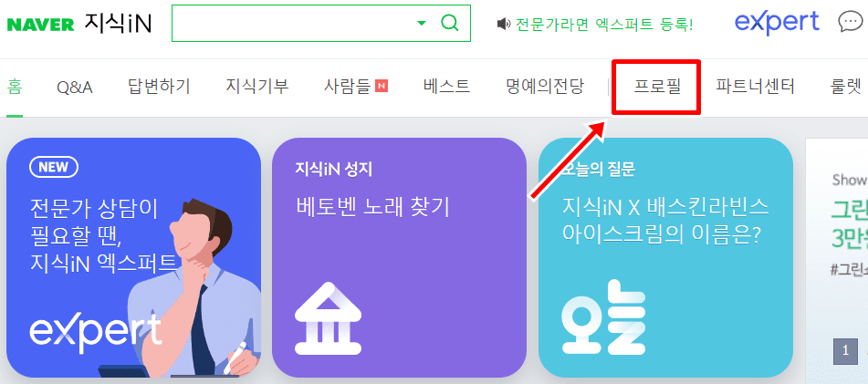
Task: Open the 지식iN logo link
Action: tap(118, 23)
